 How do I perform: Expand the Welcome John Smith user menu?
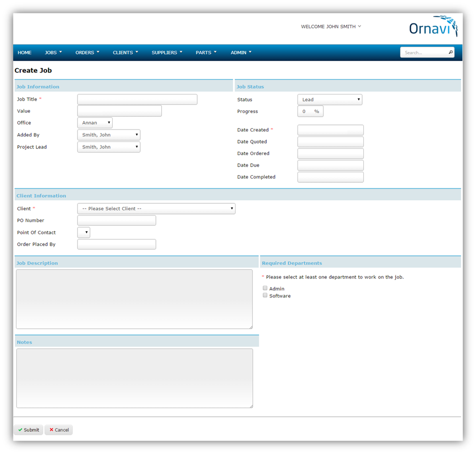point(331,26)
